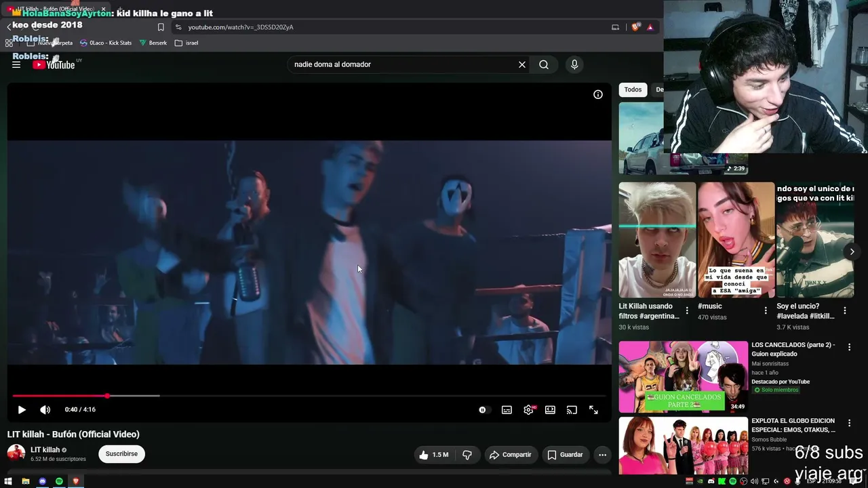The image size is (868, 488).
Task: Open File Explorer from the taskbar
Action: tap(26, 481)
